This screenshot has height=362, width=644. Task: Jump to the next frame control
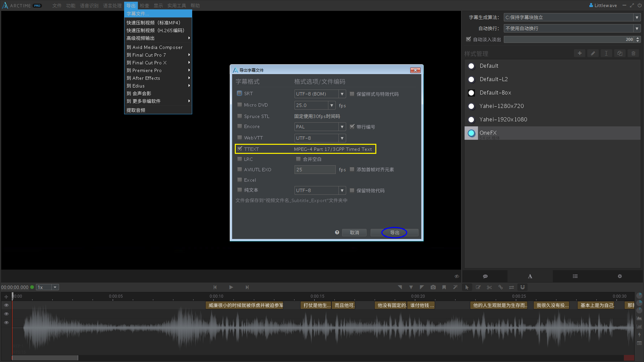pyautogui.click(x=247, y=287)
